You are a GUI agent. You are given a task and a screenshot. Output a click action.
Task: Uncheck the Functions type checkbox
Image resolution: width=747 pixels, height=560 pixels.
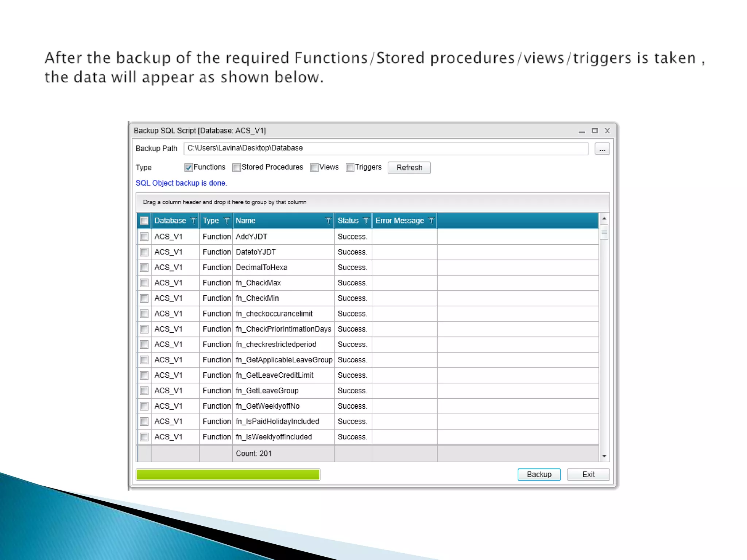point(189,168)
